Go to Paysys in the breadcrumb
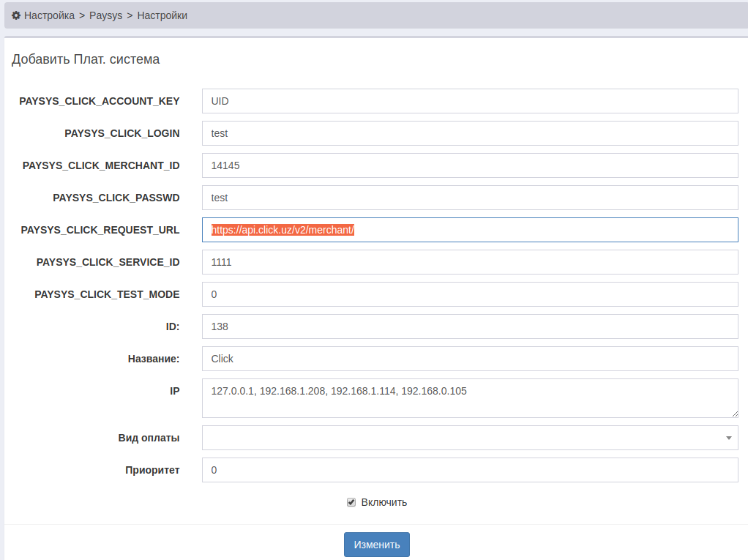This screenshot has width=748, height=560. [105, 15]
